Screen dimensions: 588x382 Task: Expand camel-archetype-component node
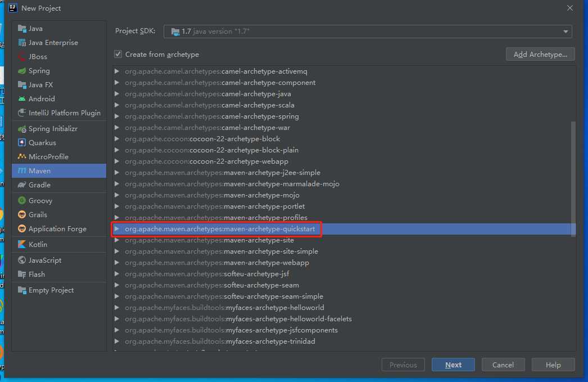tap(116, 82)
